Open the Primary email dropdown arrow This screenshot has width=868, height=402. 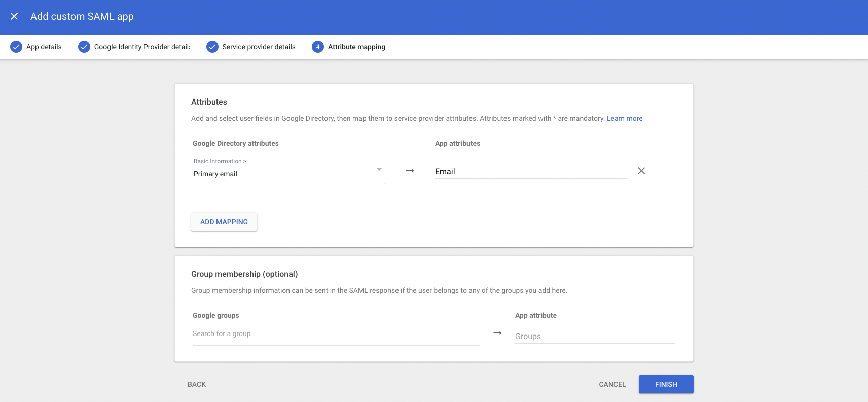[379, 169]
